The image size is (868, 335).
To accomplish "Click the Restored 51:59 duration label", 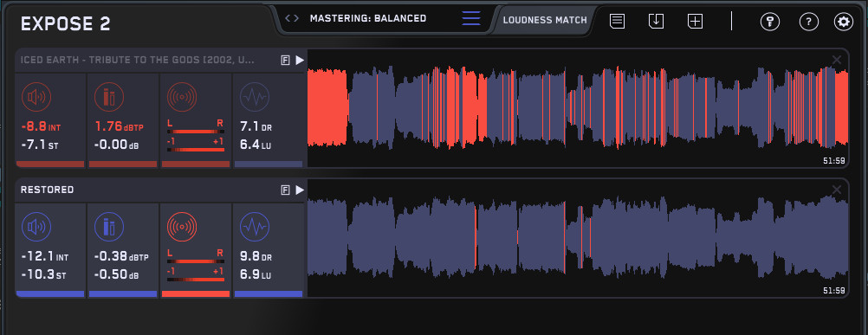I will 833,290.
